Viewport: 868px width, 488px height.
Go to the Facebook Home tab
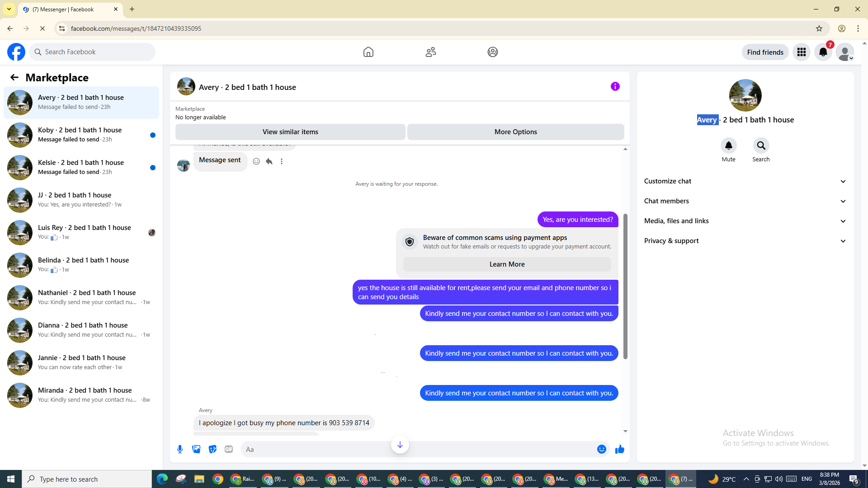point(368,52)
